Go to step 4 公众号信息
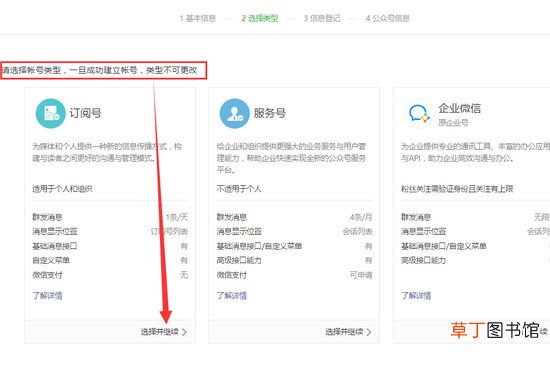Image resolution: width=550 pixels, height=365 pixels. pos(387,18)
